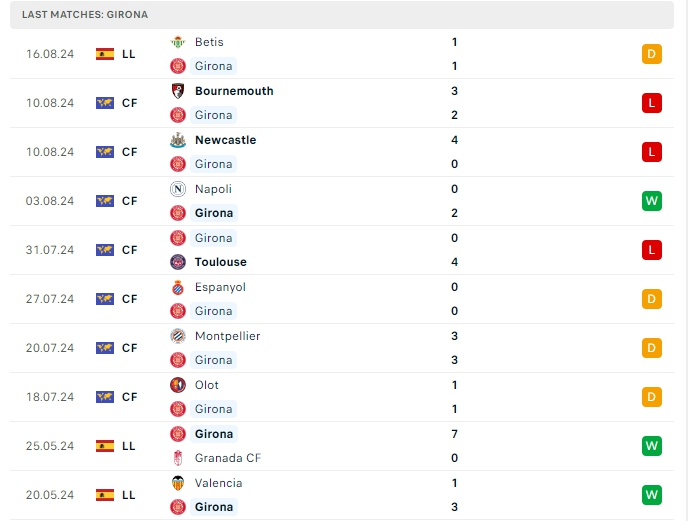Click the Last Matches: Girona header
The height and width of the screenshot is (521, 688).
[x=85, y=15]
